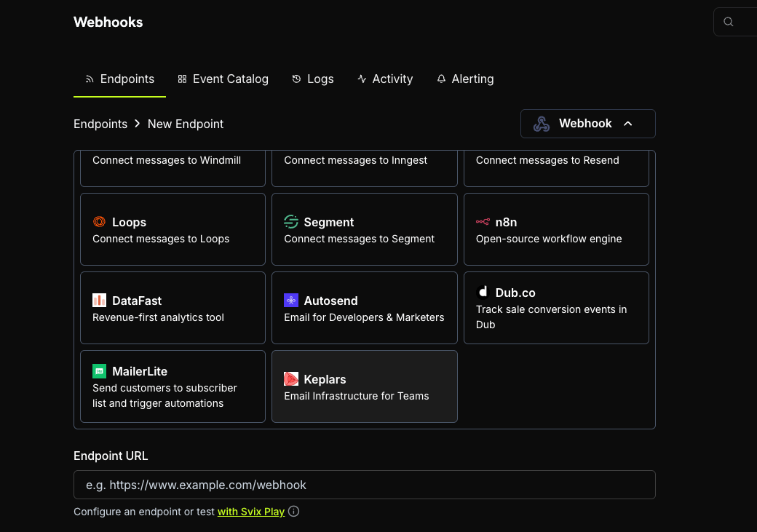The width and height of the screenshot is (757, 532).
Task: Click the 'New Endpoint' breadcrumb text
Action: (186, 124)
